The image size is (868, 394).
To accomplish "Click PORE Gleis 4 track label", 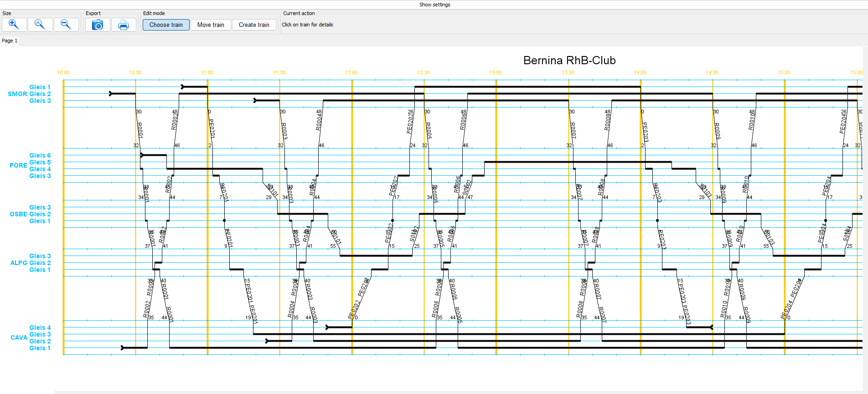I will [40, 169].
